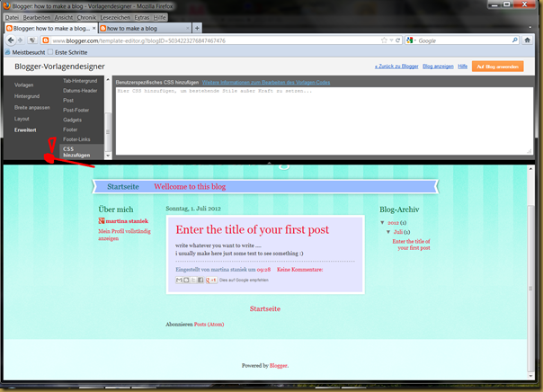The height and width of the screenshot is (392, 543).
Task: Choose Post in the advanced list
Action: (x=68, y=100)
